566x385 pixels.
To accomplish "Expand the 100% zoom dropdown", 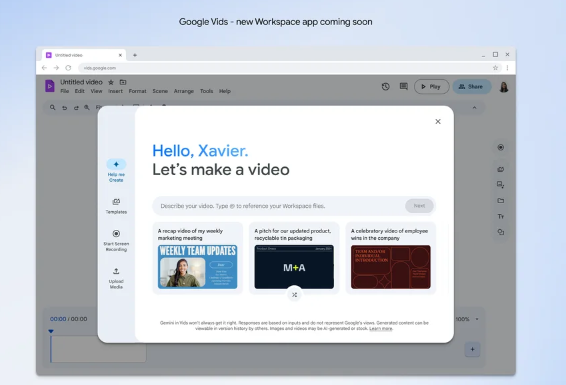I will coord(477,319).
